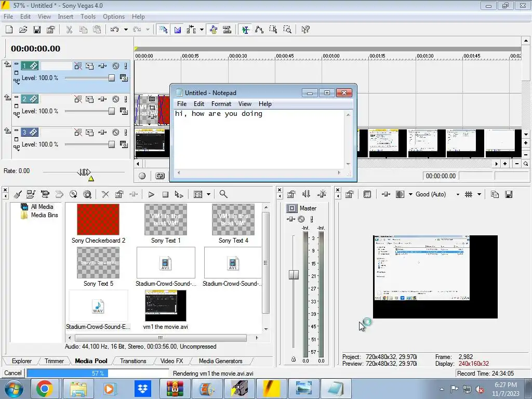Minimize track 2 height with minus button
This screenshot has height=399, width=532.
click(16, 97)
